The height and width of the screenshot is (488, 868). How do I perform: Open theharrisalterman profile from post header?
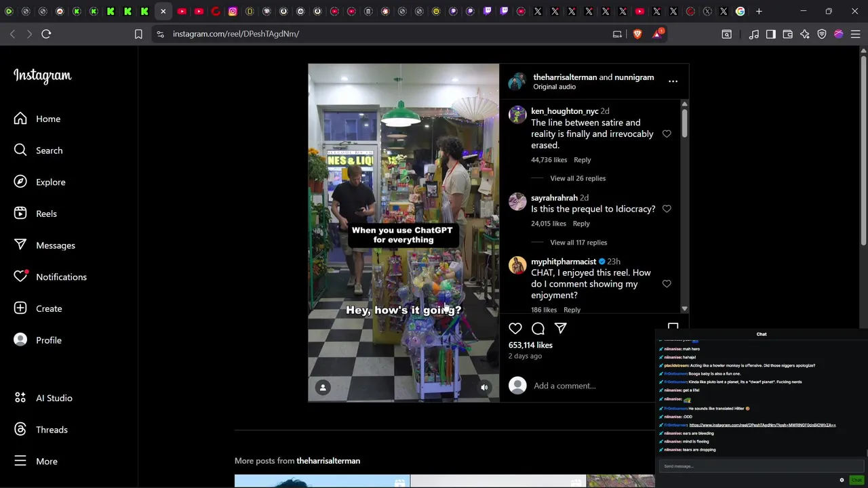coord(565,77)
